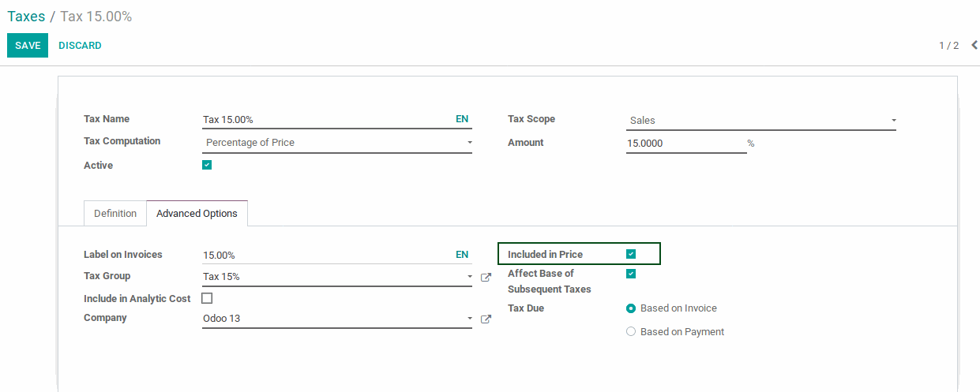
Task: Uncheck the Active checkbox
Action: pos(207,165)
